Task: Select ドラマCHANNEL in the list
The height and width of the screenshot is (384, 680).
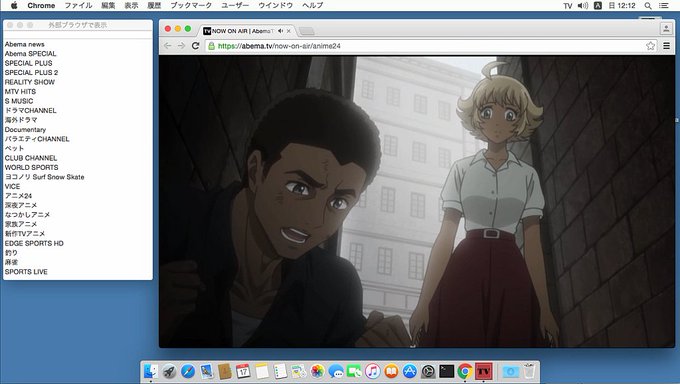Action: click(x=30, y=111)
